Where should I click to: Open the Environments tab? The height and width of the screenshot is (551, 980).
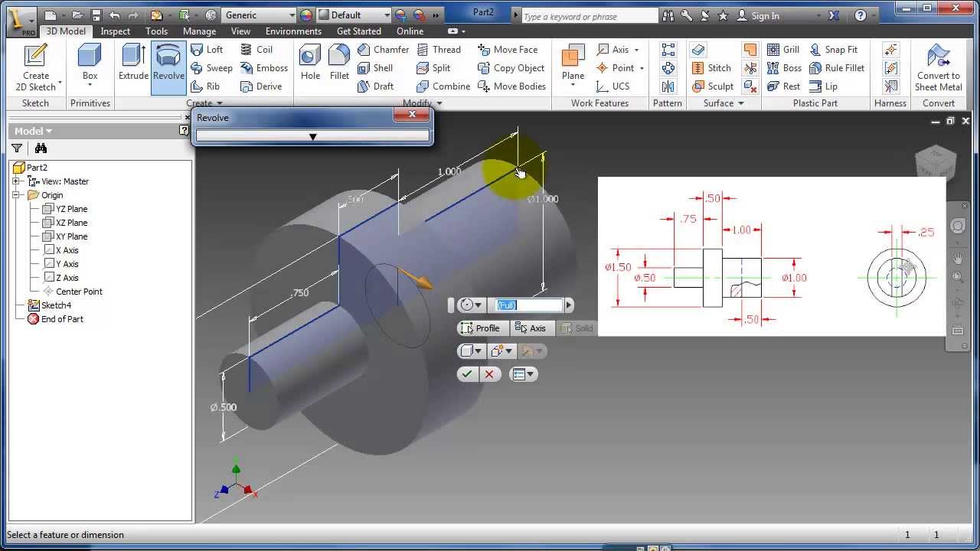pyautogui.click(x=293, y=31)
